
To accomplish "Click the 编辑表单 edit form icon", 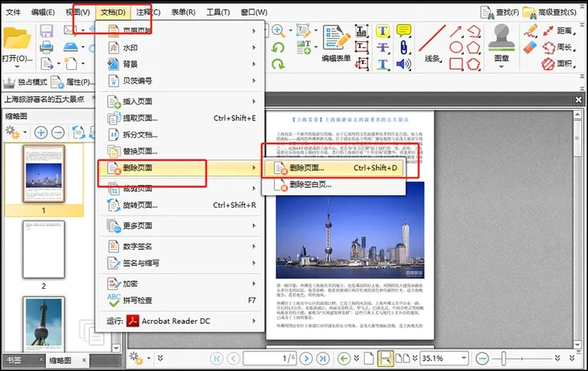I will [x=337, y=43].
